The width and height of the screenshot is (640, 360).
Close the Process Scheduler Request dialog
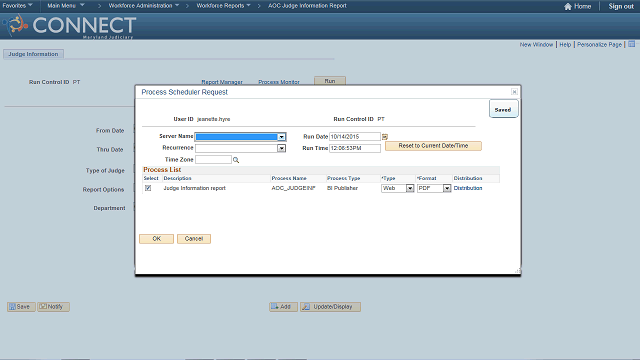point(514,92)
